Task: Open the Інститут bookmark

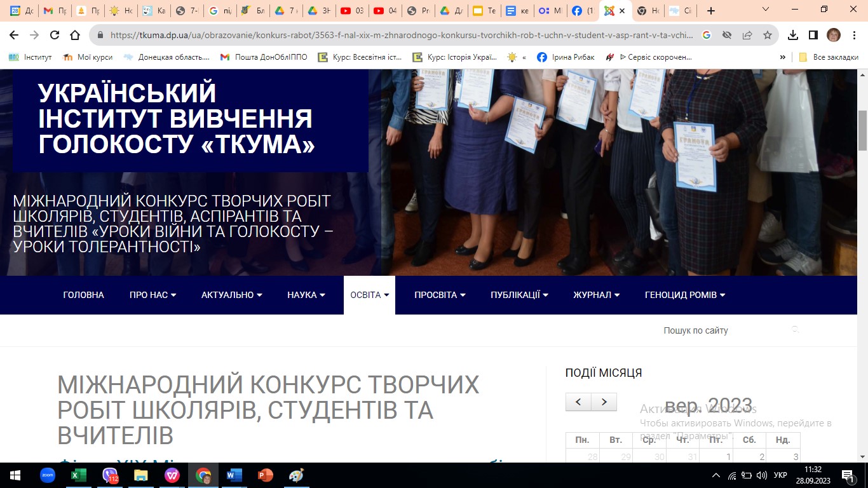Action: 31,57
